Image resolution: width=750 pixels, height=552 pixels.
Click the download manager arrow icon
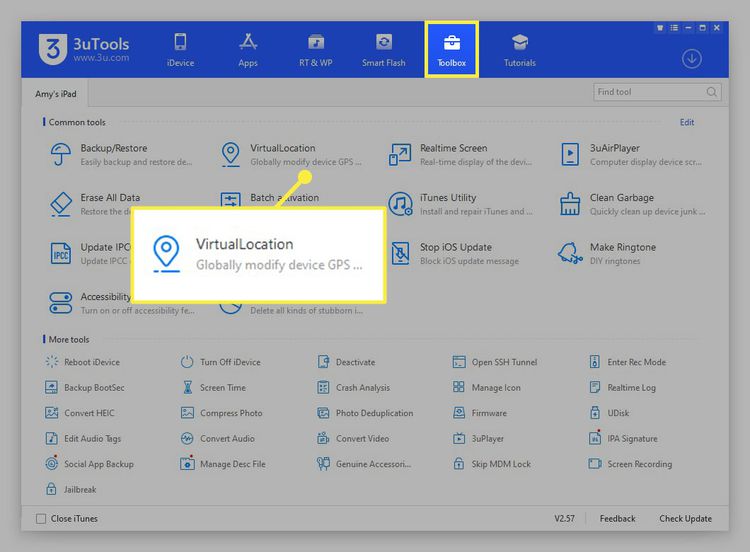tap(692, 59)
